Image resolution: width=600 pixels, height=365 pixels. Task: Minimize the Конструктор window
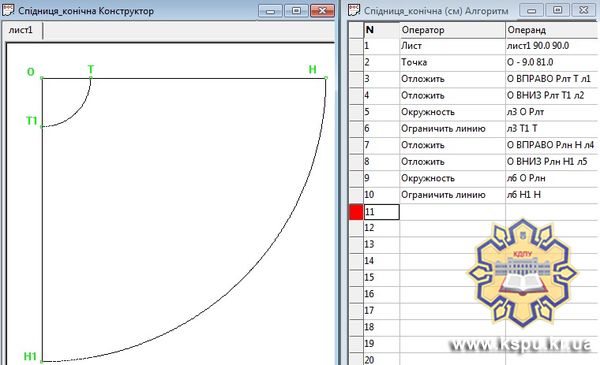(270, 11)
